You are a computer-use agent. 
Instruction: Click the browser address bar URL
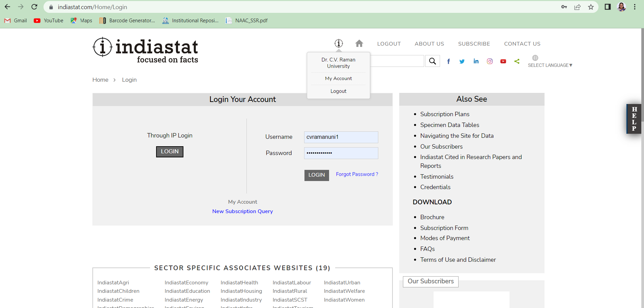[92, 7]
